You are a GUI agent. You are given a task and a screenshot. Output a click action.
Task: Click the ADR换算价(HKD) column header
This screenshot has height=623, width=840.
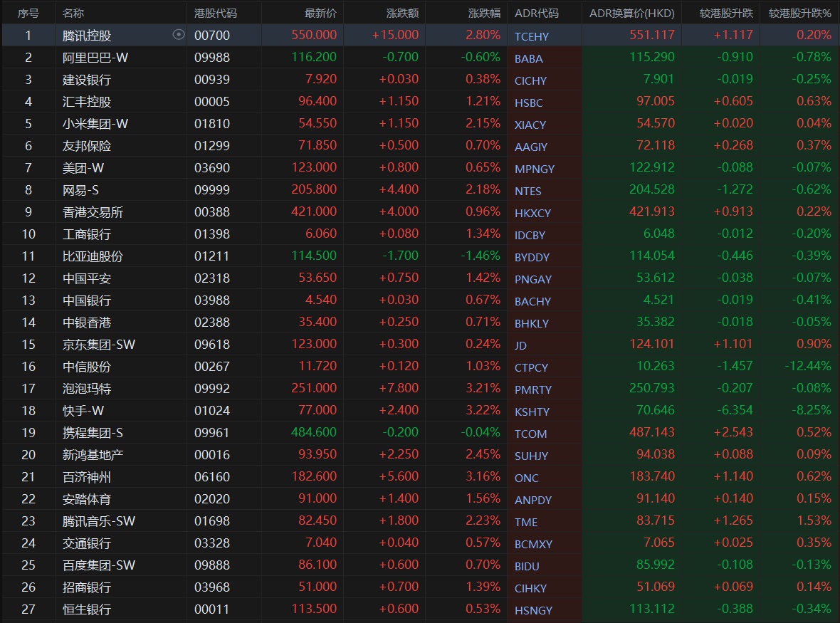(x=631, y=14)
